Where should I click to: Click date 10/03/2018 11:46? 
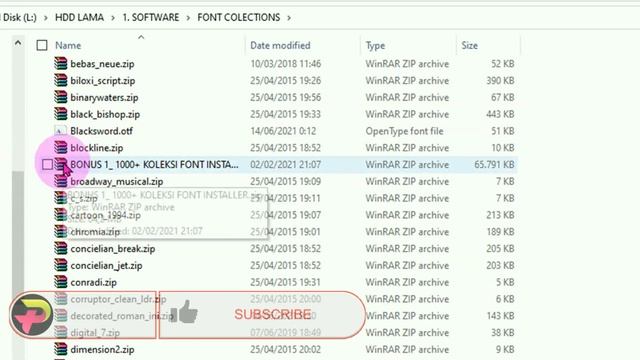tap(285, 64)
